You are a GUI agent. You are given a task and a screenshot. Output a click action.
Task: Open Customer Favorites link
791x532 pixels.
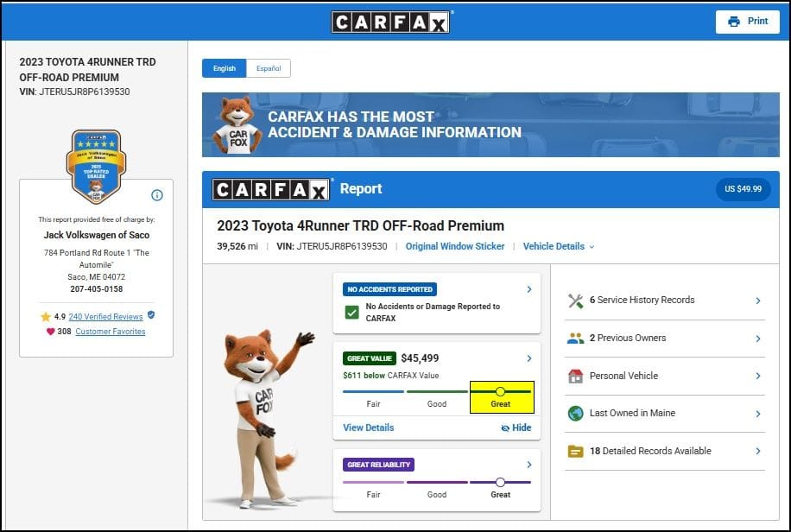tap(110, 332)
